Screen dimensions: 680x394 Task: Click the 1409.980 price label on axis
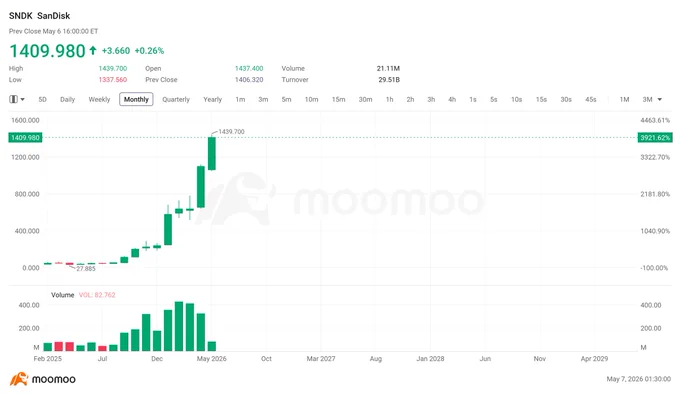[25, 137]
